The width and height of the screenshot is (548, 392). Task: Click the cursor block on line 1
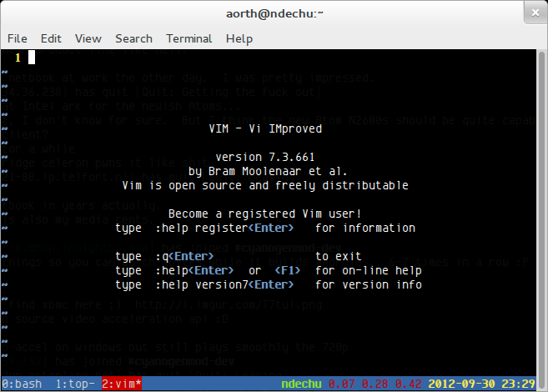point(32,58)
